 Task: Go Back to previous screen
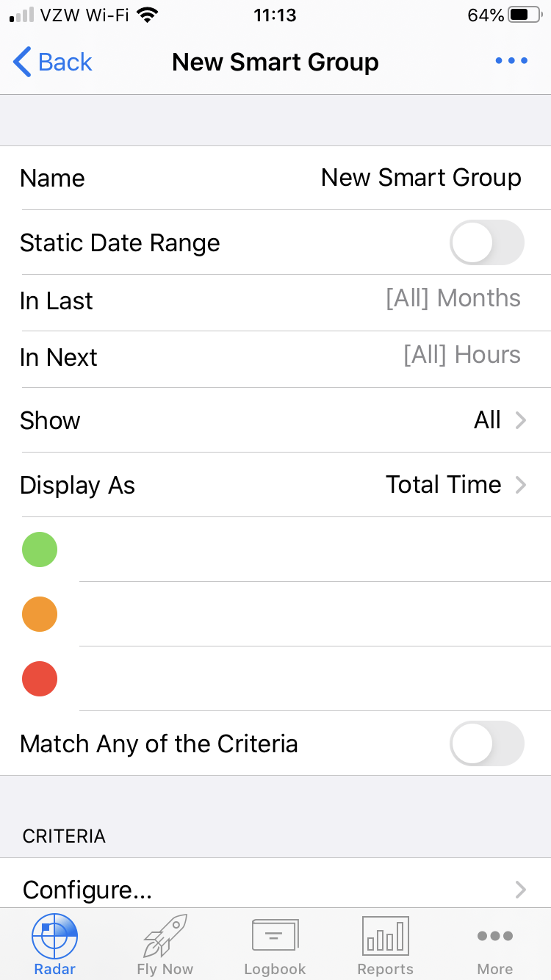pos(53,62)
